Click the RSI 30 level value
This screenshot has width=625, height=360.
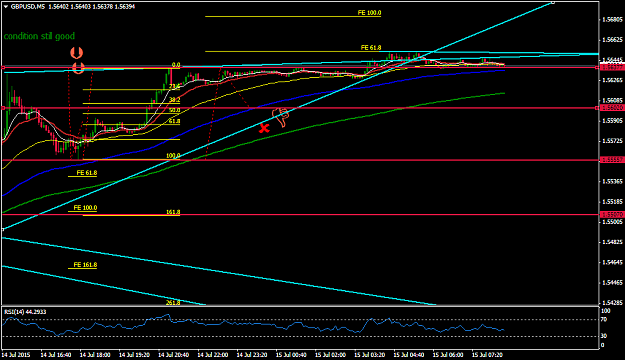[604, 336]
